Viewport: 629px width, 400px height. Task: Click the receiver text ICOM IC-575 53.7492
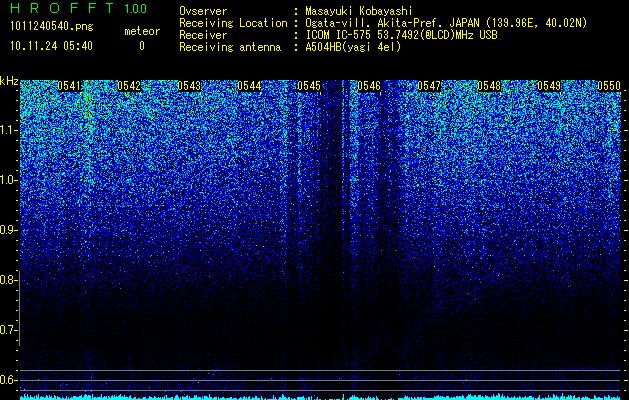click(x=401, y=35)
